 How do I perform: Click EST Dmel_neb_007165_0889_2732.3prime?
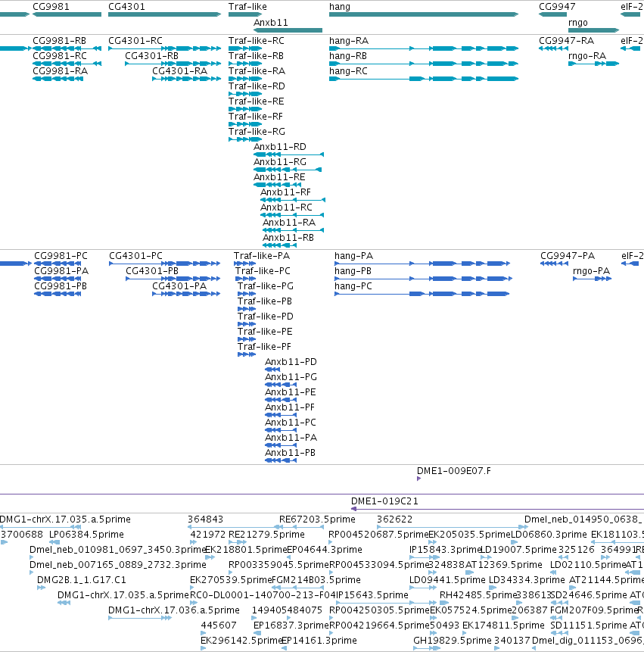[x=32, y=572]
